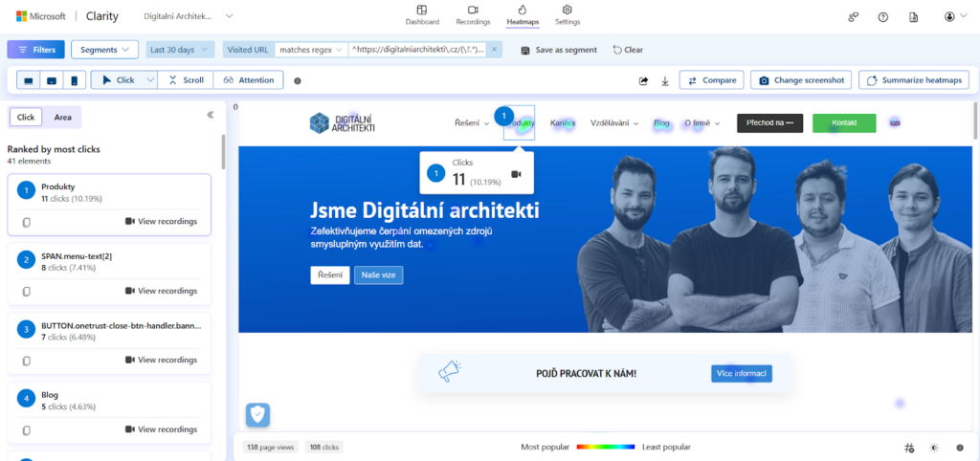Viewport: 980px width, 461px height.
Task: Click the camera icon in the Clicks tooltip
Action: 517,174
